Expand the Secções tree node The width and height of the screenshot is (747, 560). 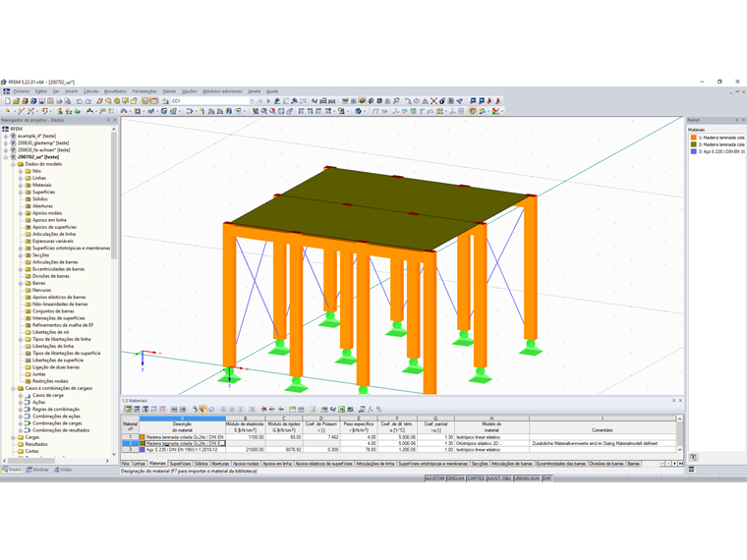click(21, 255)
